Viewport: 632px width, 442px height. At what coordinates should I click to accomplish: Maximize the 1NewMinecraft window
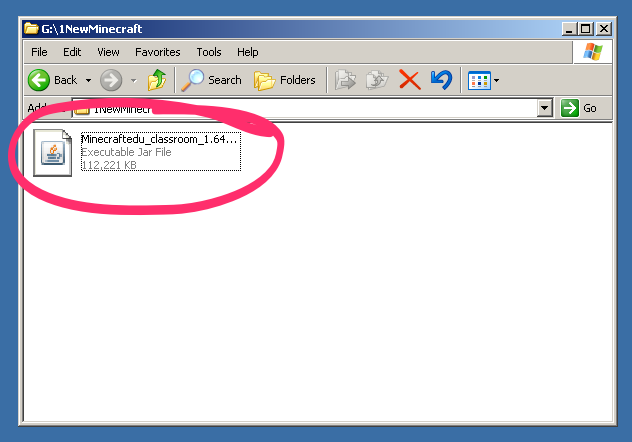pyautogui.click(x=585, y=29)
